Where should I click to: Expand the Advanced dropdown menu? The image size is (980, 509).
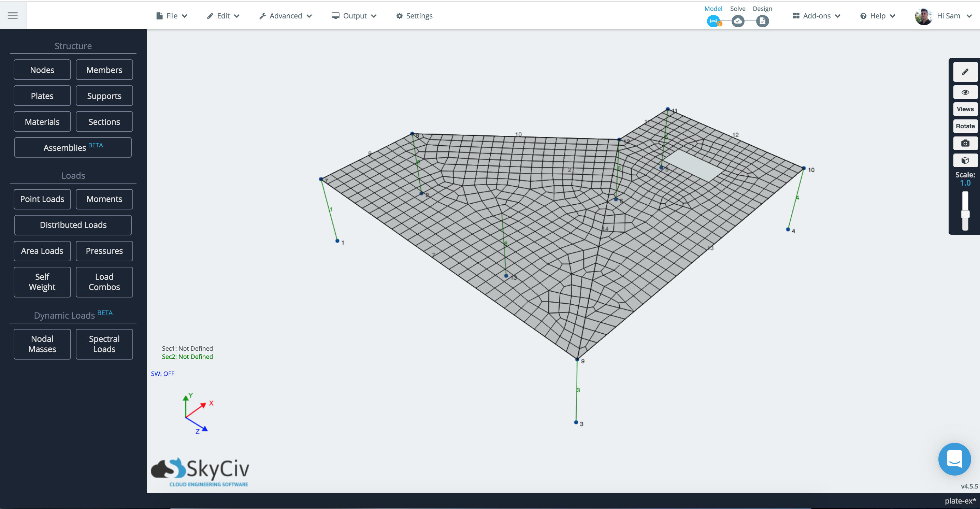point(286,16)
